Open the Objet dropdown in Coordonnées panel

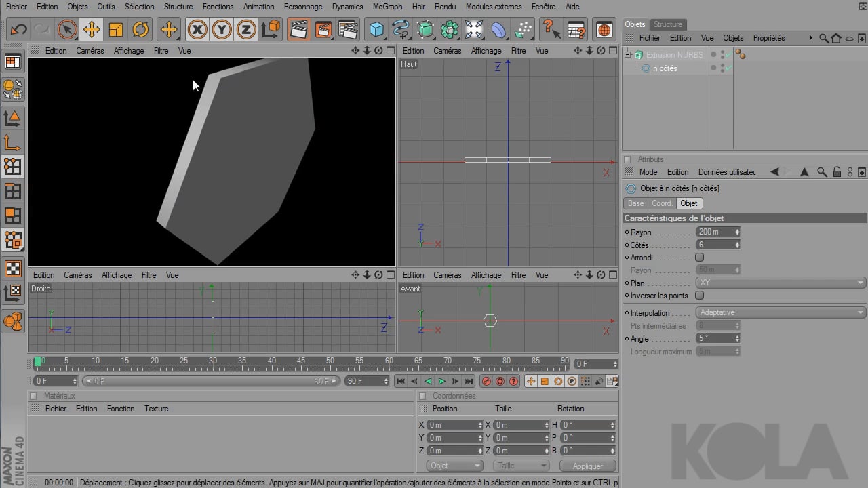point(454,466)
